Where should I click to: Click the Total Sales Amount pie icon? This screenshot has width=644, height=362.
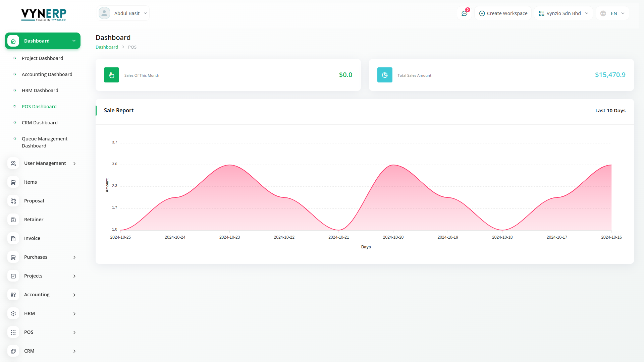pyautogui.click(x=385, y=75)
